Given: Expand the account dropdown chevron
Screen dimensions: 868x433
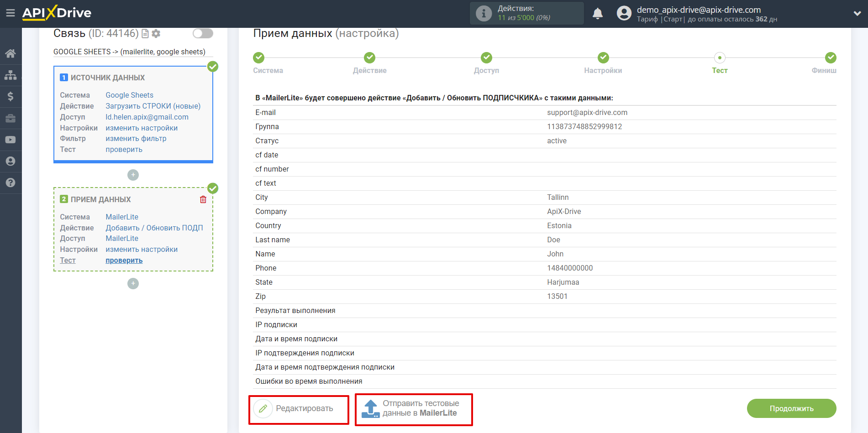Looking at the screenshot, I should coord(857,14).
